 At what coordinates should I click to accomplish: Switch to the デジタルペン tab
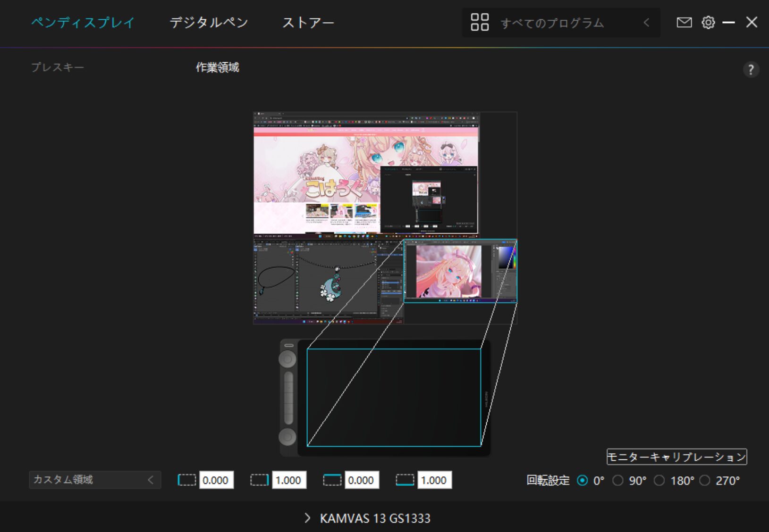coord(209,23)
